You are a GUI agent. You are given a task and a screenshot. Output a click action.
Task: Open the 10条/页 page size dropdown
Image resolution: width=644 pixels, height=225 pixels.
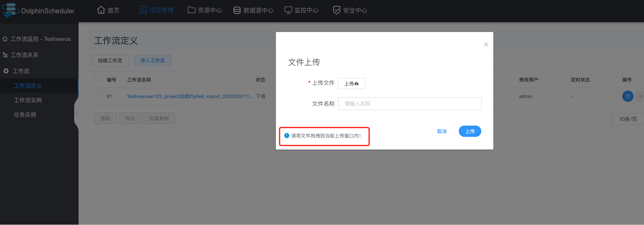[x=628, y=119]
